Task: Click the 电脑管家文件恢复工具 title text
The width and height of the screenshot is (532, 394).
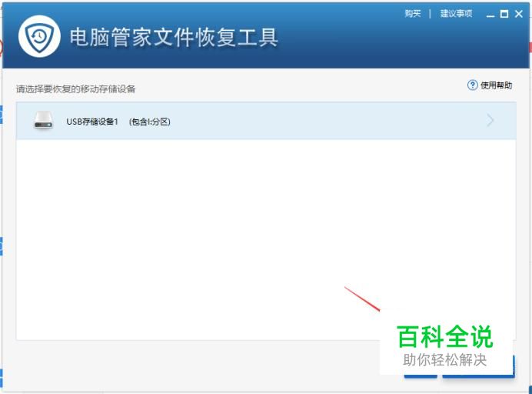Action: (x=174, y=37)
